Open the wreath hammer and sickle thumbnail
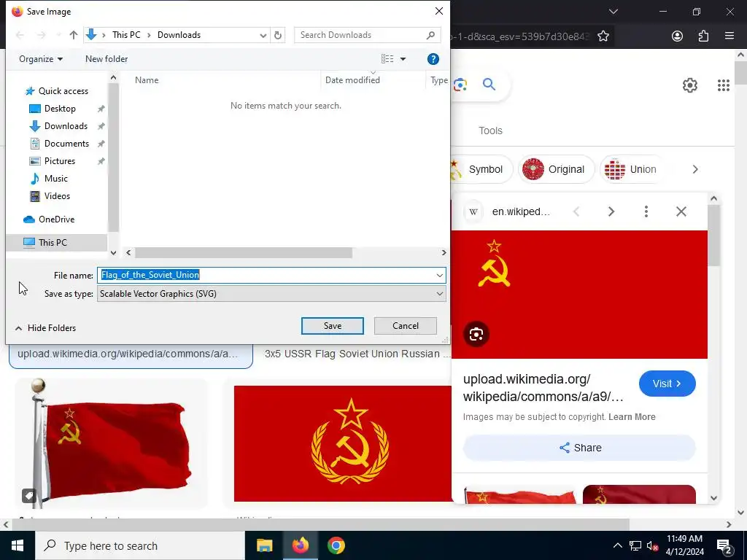The width and height of the screenshot is (747, 560). click(343, 444)
